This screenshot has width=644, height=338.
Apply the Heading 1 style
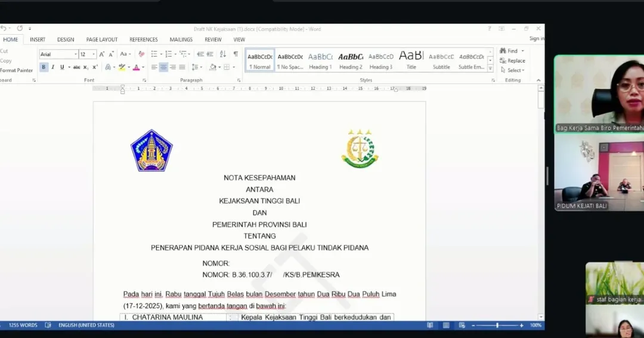pyautogui.click(x=320, y=60)
